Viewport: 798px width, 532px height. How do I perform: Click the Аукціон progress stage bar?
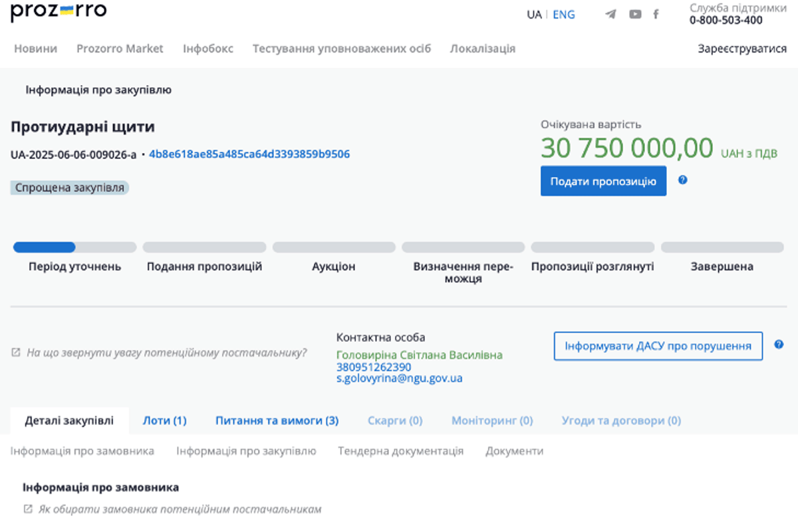(334, 247)
